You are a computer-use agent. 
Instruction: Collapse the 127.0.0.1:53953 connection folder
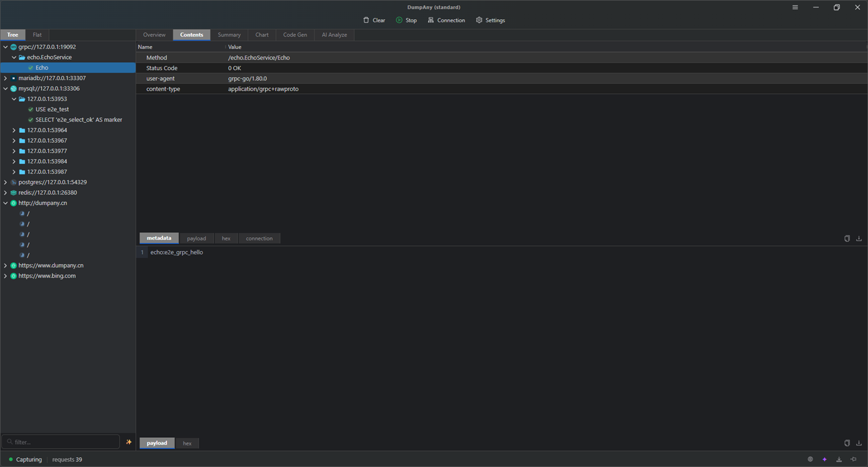14,99
